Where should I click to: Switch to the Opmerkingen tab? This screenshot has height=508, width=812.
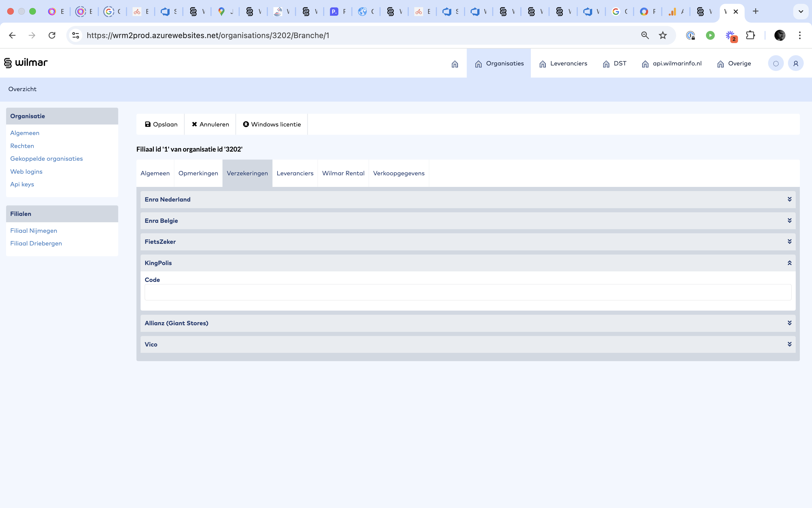point(198,173)
